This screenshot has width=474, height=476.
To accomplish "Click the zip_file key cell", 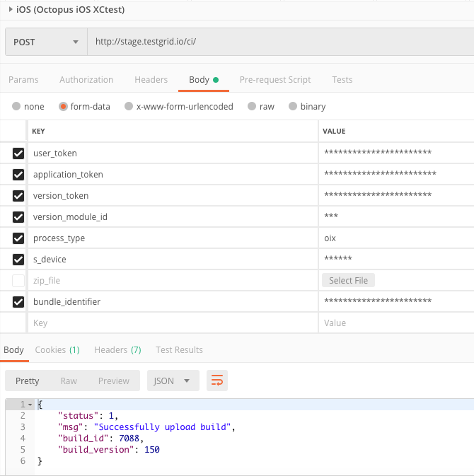I will coord(173,281).
